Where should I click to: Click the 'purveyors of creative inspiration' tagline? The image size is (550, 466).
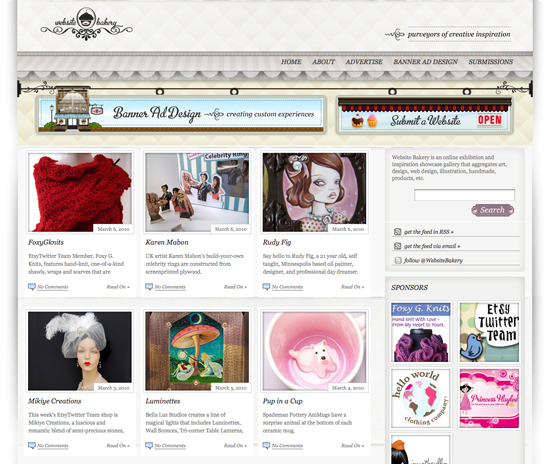pyautogui.click(x=459, y=34)
